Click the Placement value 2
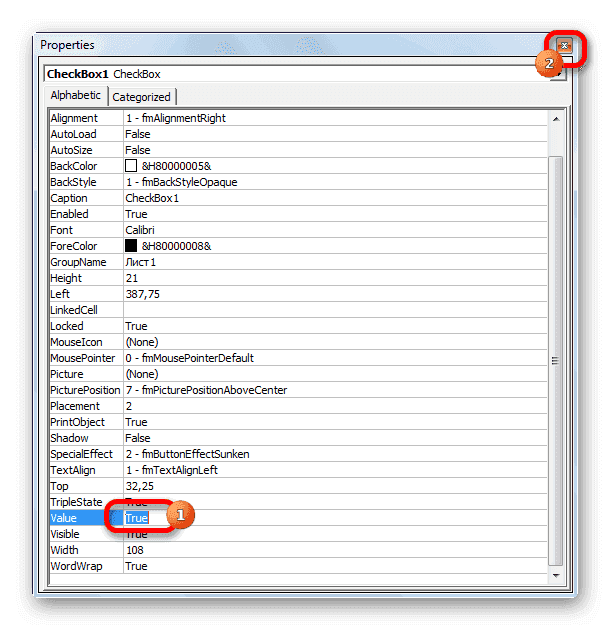Image resolution: width=611 pixels, height=631 pixels. point(129,406)
